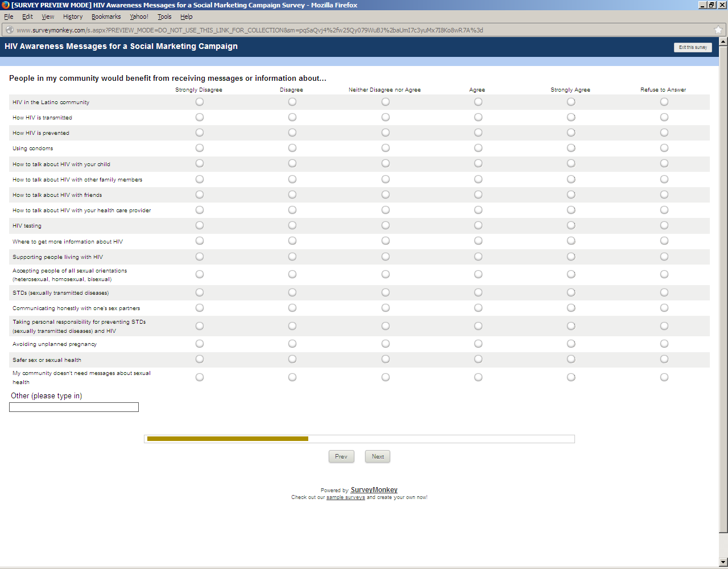The image size is (728, 569).
Task: Mark Disagree for Avoiding unplanned pregnancy
Action: pyautogui.click(x=292, y=344)
